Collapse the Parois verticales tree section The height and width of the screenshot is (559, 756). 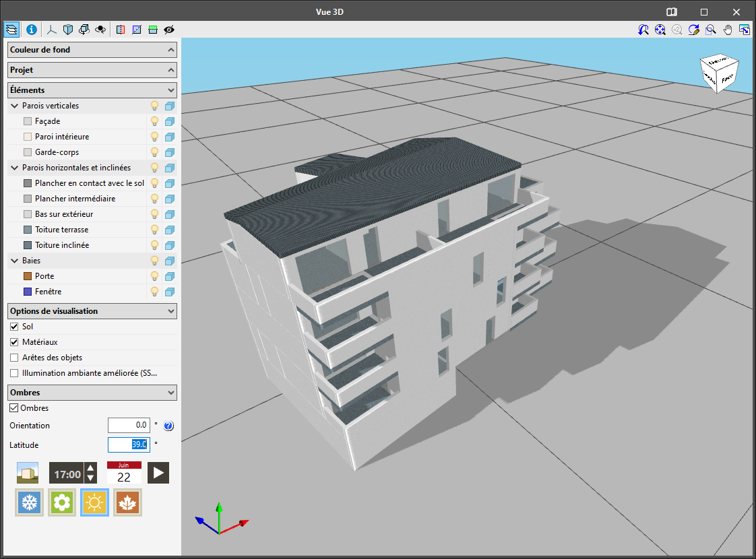(x=14, y=106)
